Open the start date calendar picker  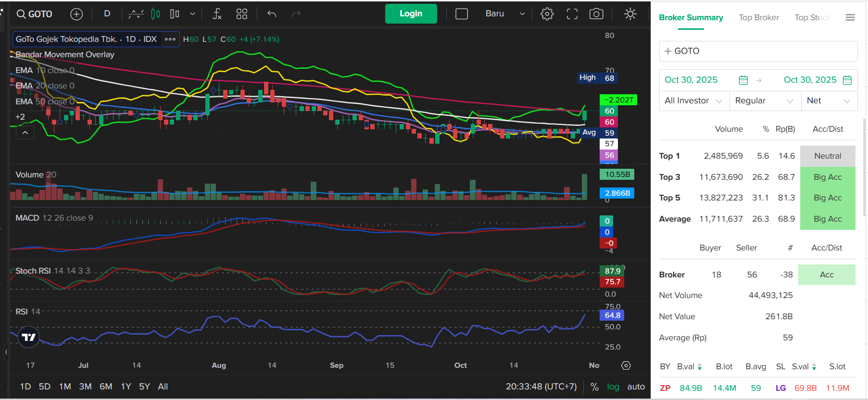(x=743, y=80)
